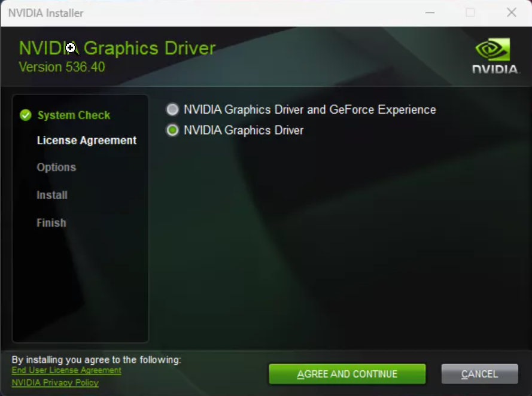Jump to the Install step

pos(52,195)
